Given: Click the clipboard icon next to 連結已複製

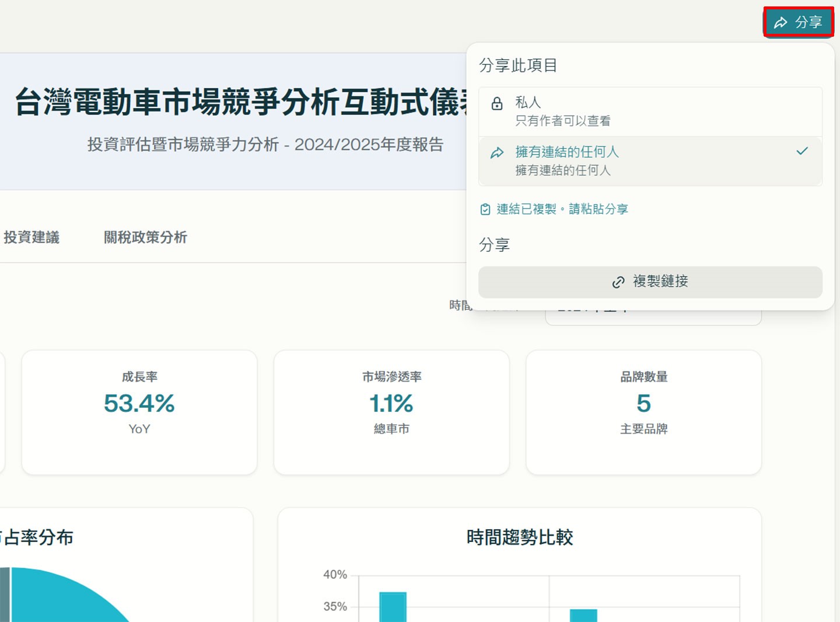Looking at the screenshot, I should 485,209.
